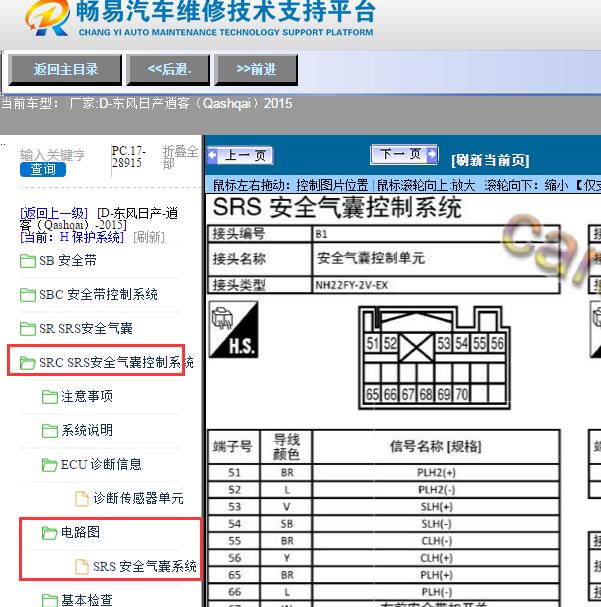Open 系统说明 tree item
This screenshot has width=601, height=607.
tap(87, 431)
